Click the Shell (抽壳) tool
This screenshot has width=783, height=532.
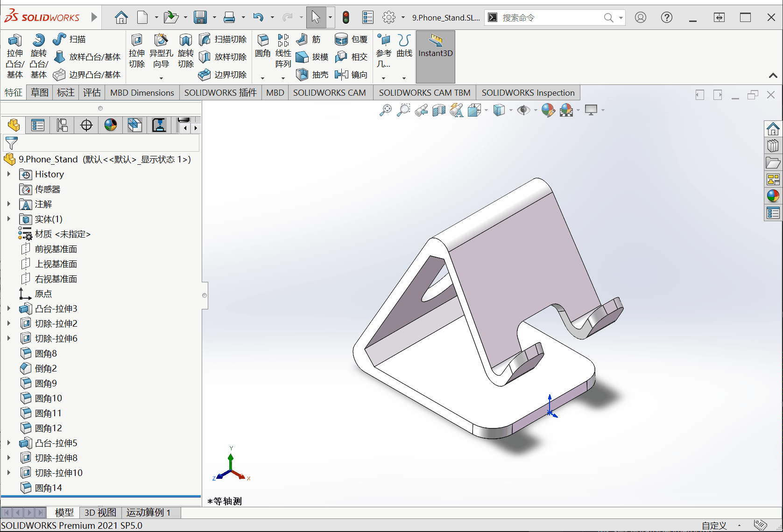(312, 75)
